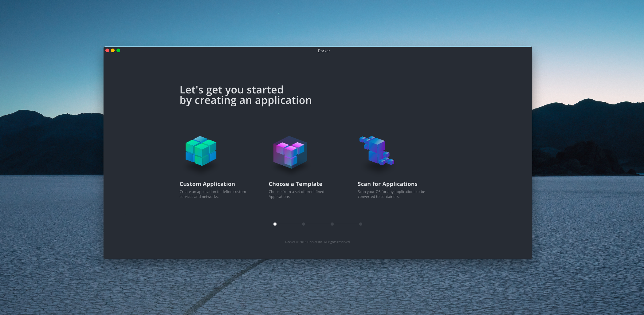Select the Choose a Template heading
This screenshot has width=644, height=315.
[x=296, y=184]
